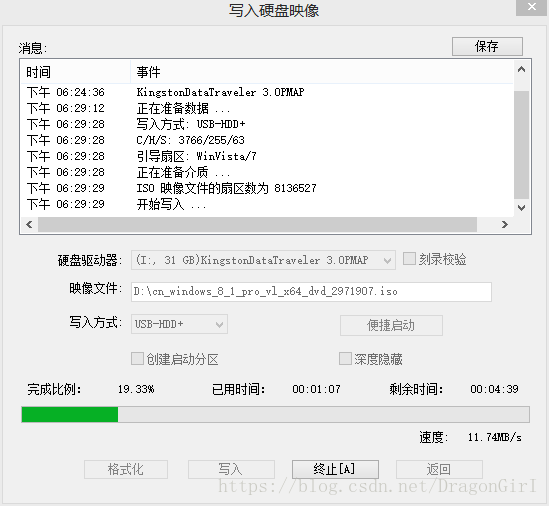
Task: Select the row ISO 映像文件的扇区数为 8136527
Action: tap(267, 188)
